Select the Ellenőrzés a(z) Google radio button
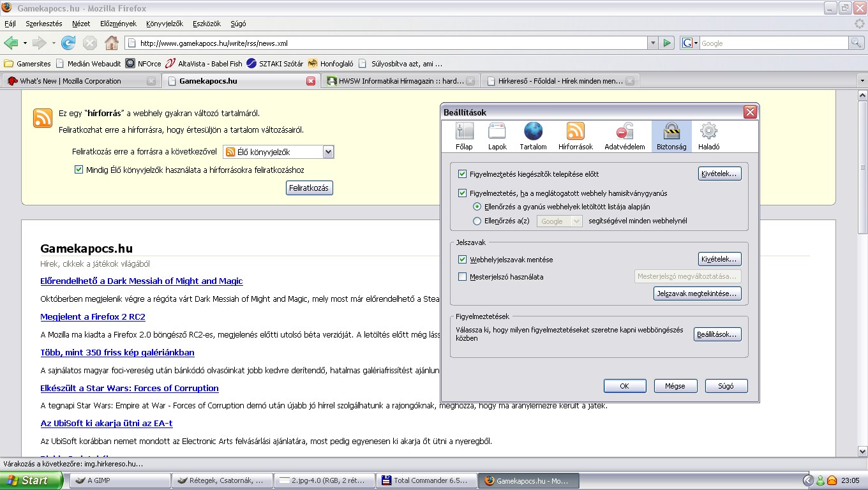868x490 pixels. pos(477,221)
